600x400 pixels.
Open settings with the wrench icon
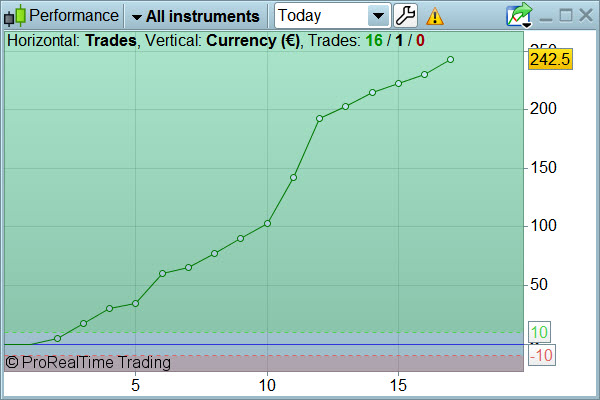(405, 16)
